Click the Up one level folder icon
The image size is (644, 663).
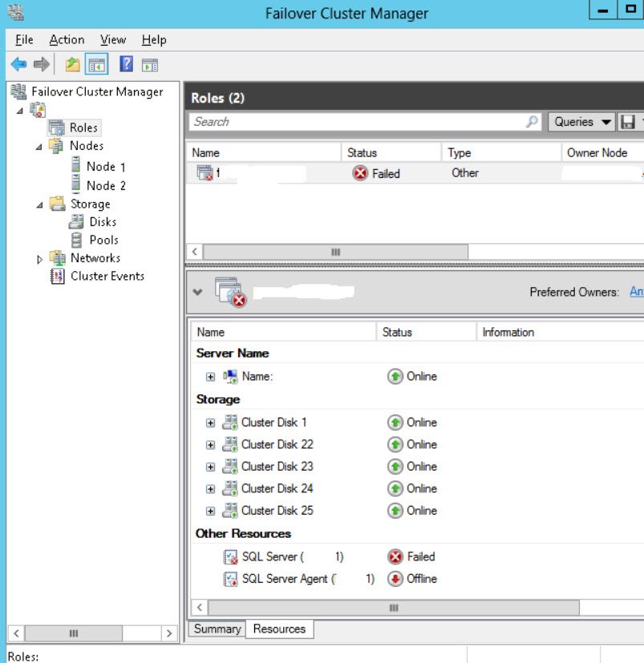pos(72,65)
